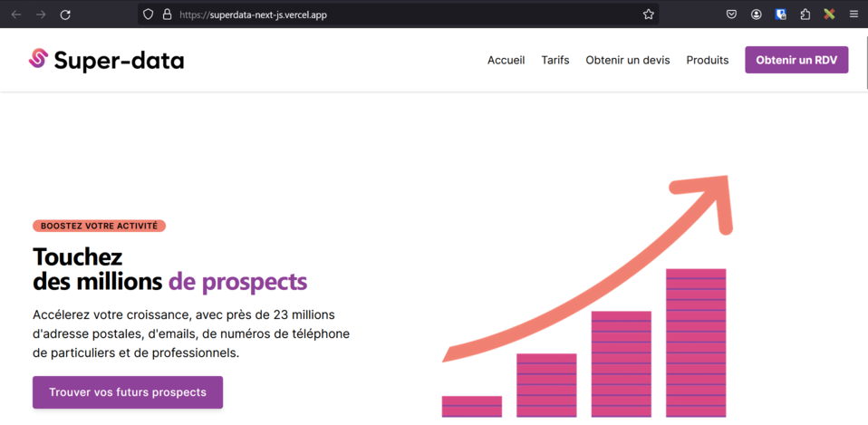Bookmark page with the star icon
The height and width of the screenshot is (425, 868).
click(x=648, y=14)
